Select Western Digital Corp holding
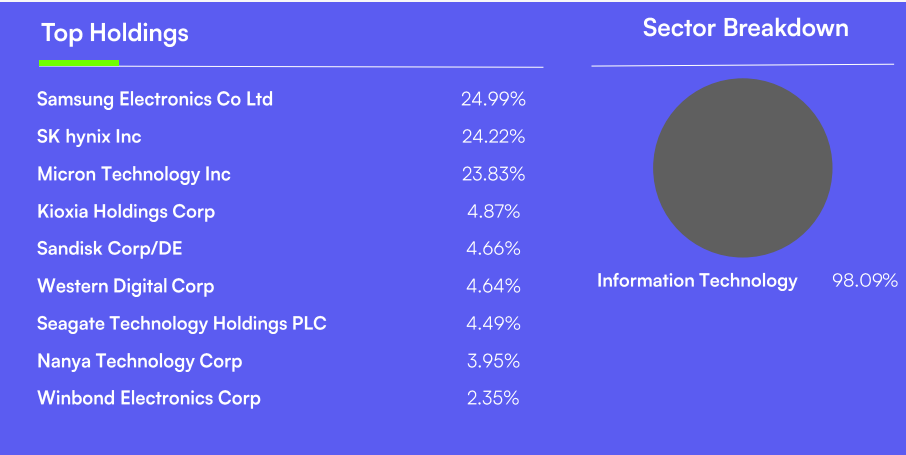Viewport: 906px width, 455px height. point(126,286)
